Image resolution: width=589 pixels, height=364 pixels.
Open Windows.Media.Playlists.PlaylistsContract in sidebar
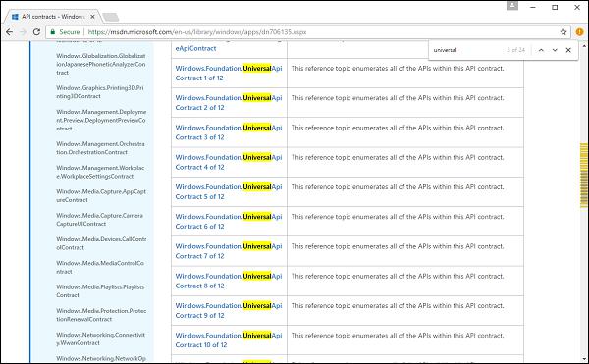[100, 291]
